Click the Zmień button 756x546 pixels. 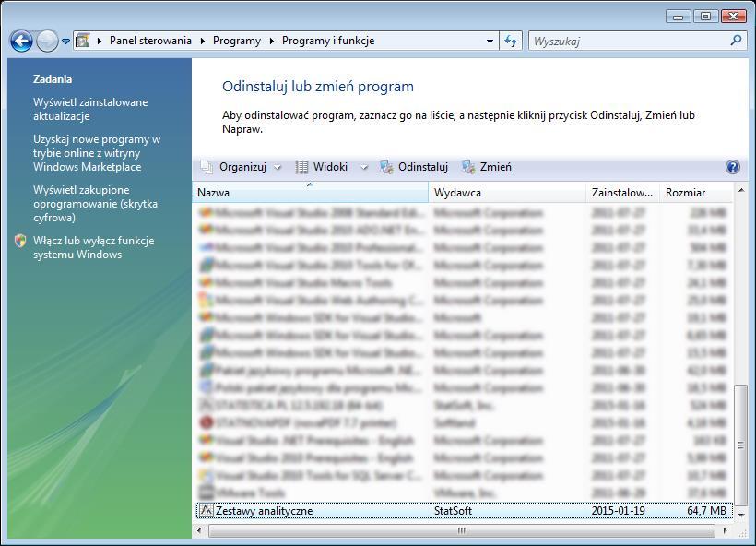click(496, 167)
